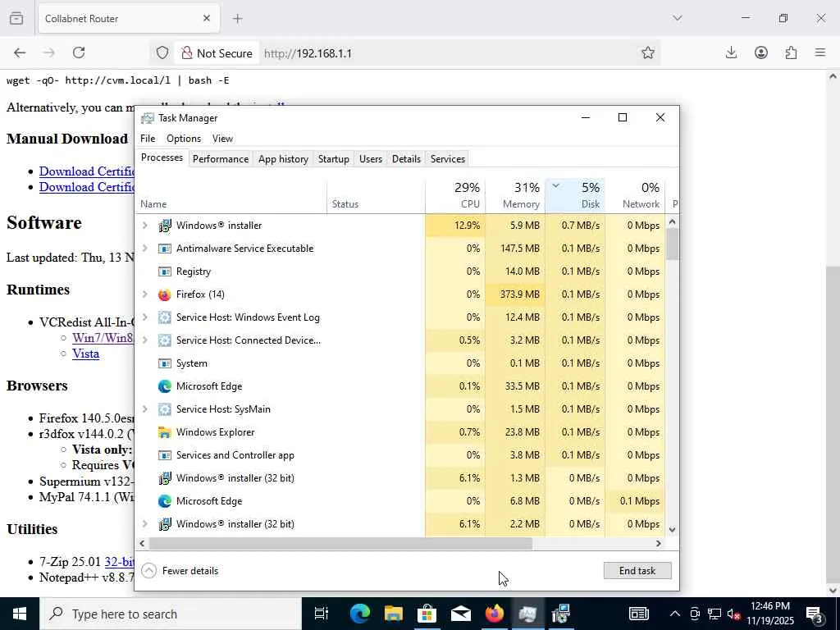Expand the top Windows installer process

pos(144,226)
